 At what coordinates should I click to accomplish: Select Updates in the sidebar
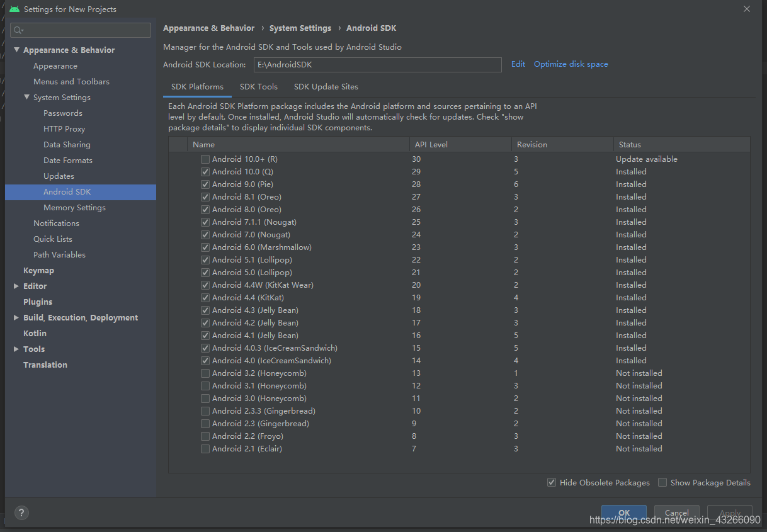point(59,176)
